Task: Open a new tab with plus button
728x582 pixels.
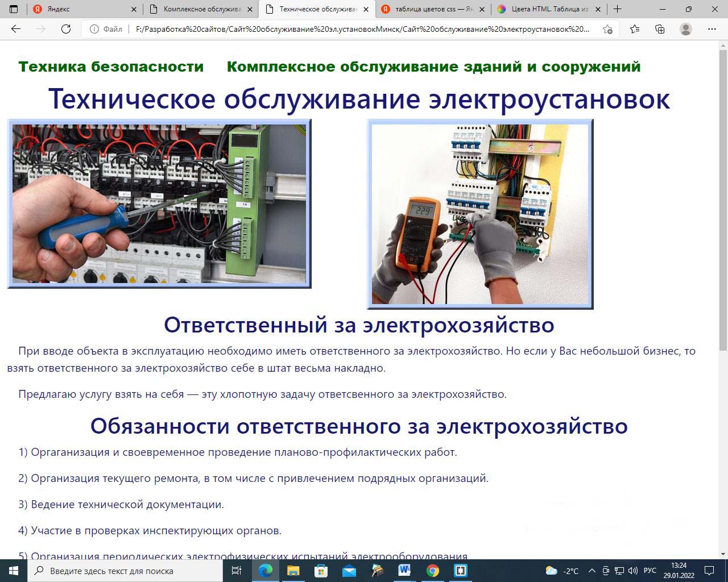Action: point(618,9)
